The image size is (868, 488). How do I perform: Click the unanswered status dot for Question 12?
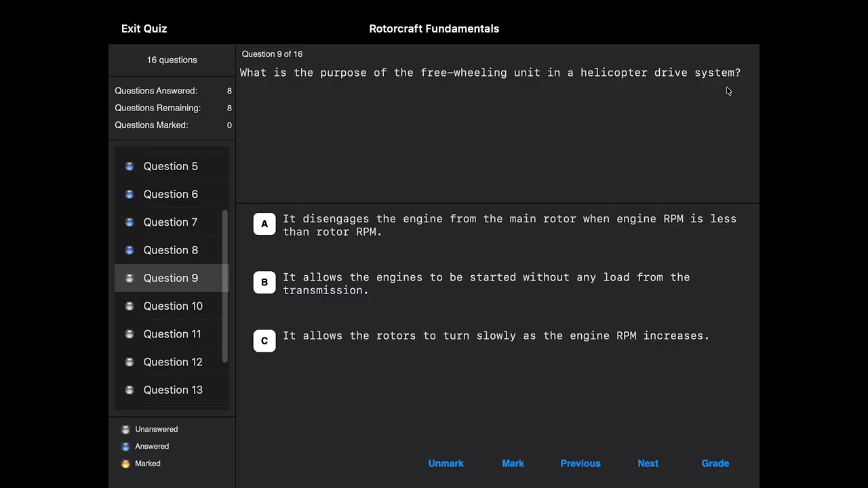click(x=130, y=362)
